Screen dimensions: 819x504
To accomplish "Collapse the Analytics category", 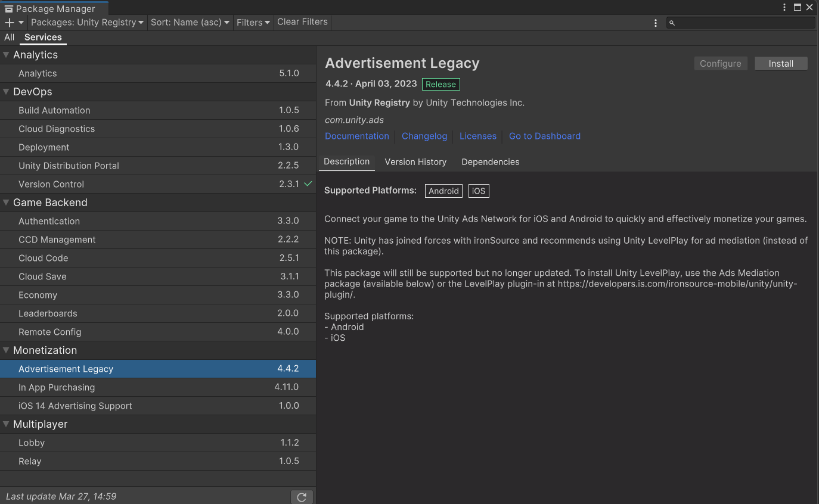I will pos(6,55).
